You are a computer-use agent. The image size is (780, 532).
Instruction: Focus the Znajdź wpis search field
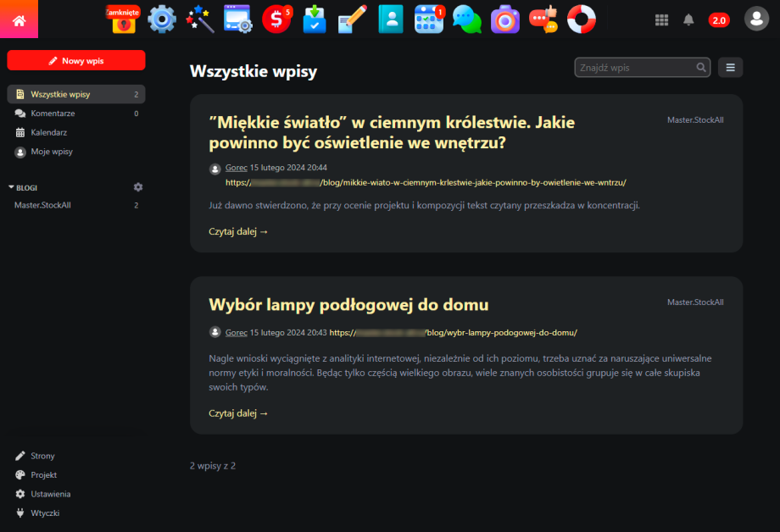coord(636,68)
